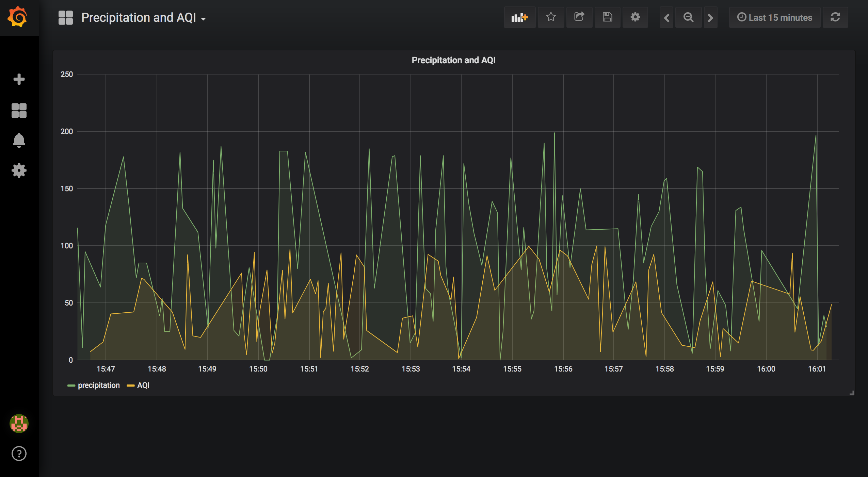Click the alerts bell icon in sidebar

19,141
